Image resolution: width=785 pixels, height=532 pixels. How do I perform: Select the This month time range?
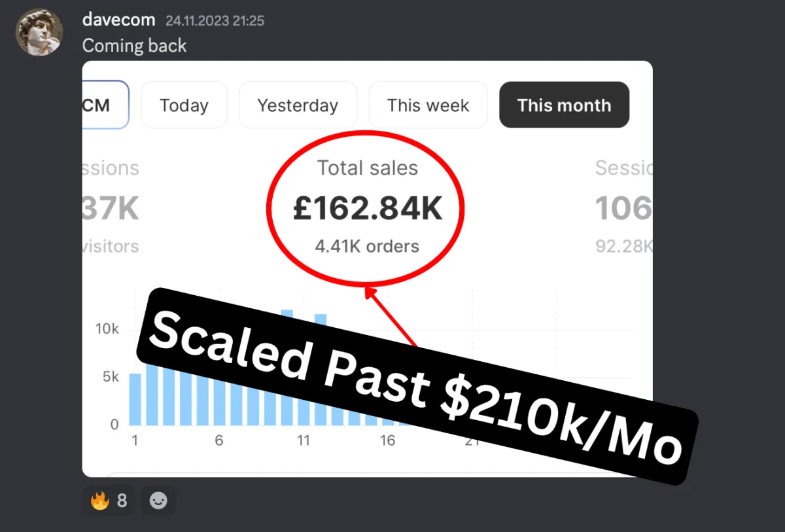coord(564,105)
